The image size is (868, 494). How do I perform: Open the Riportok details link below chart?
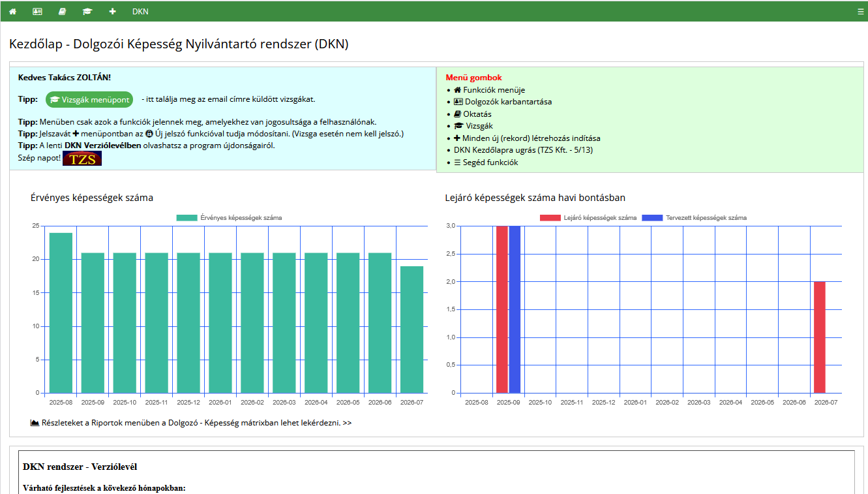[x=196, y=423]
